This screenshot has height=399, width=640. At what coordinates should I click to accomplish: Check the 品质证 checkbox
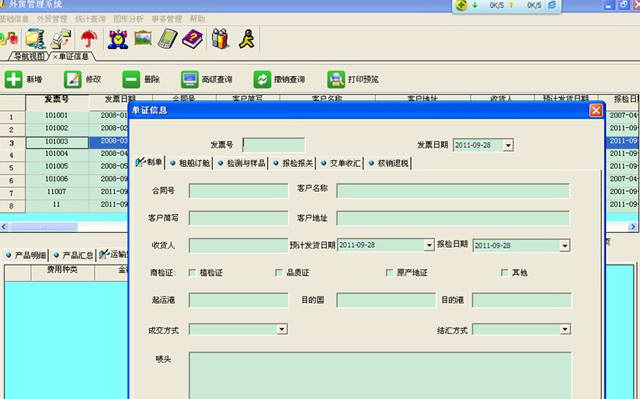point(279,272)
